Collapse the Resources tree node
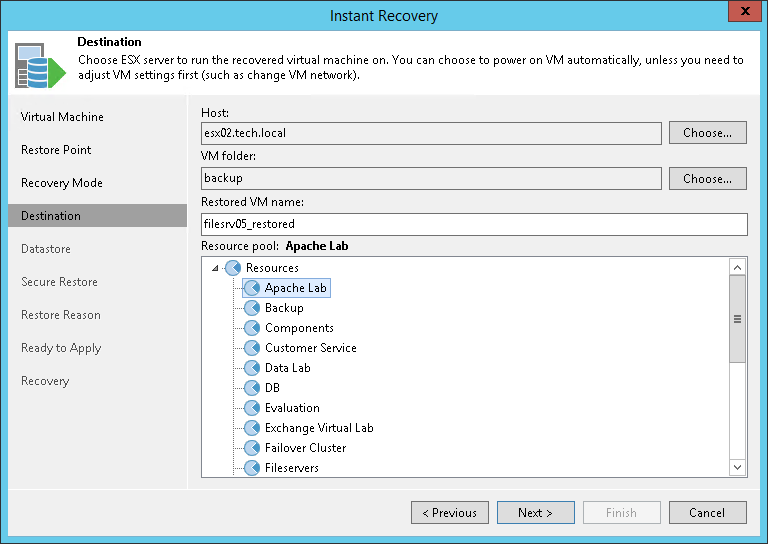Viewport: 768px width, 544px height. (215, 268)
